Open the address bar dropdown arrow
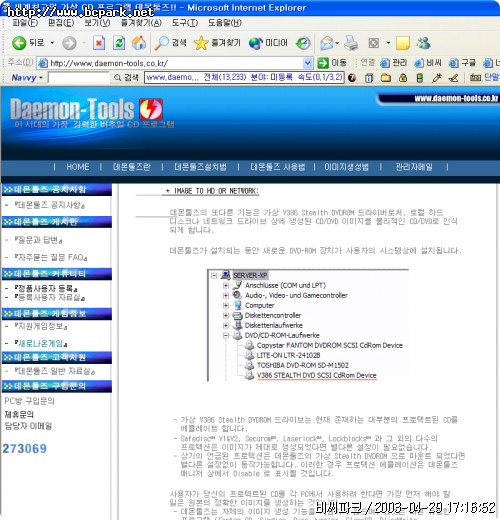The height and width of the screenshot is (520, 500). (x=308, y=63)
